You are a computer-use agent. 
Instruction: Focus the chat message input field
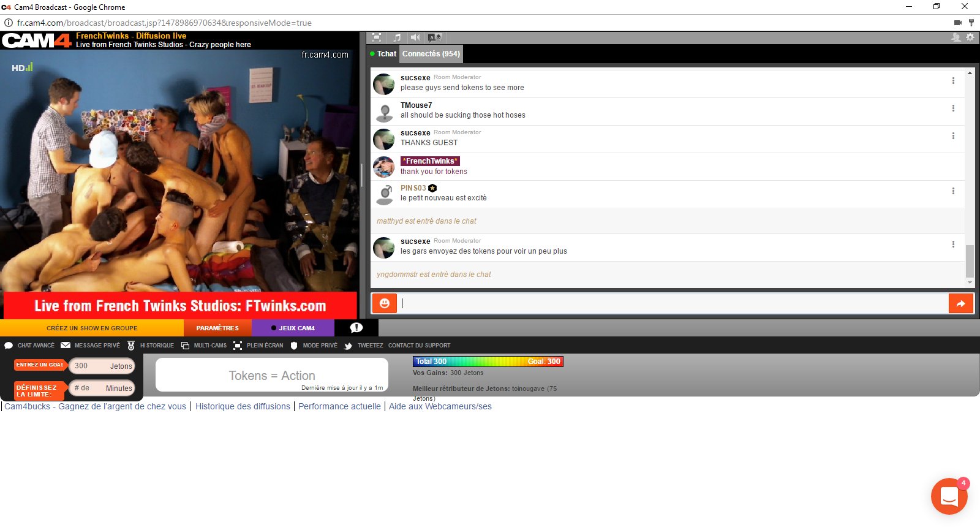pyautogui.click(x=673, y=303)
